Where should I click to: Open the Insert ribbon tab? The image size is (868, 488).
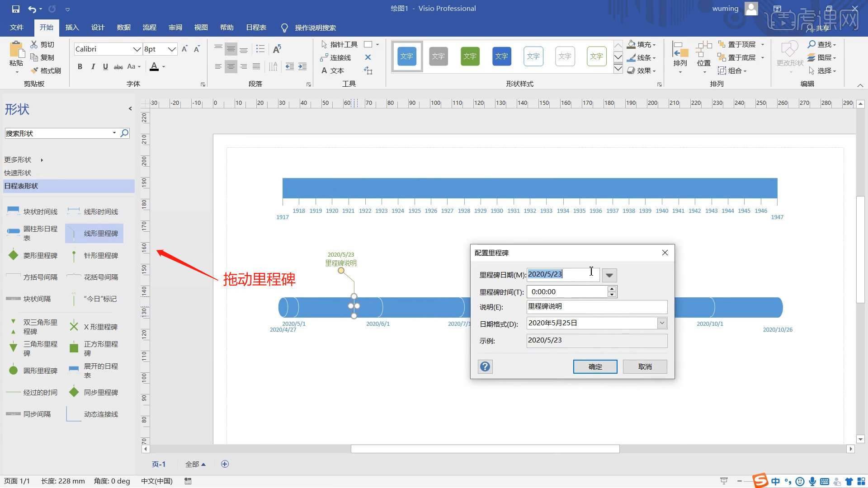(x=72, y=28)
